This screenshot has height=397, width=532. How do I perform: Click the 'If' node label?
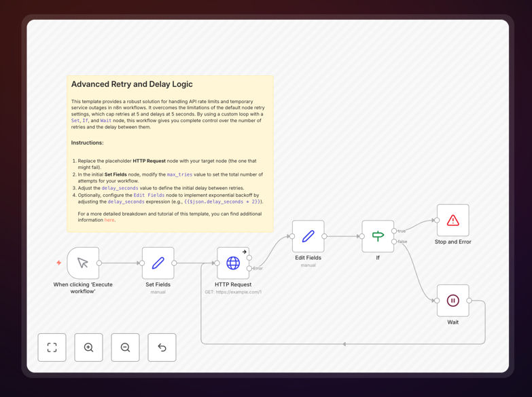click(378, 258)
